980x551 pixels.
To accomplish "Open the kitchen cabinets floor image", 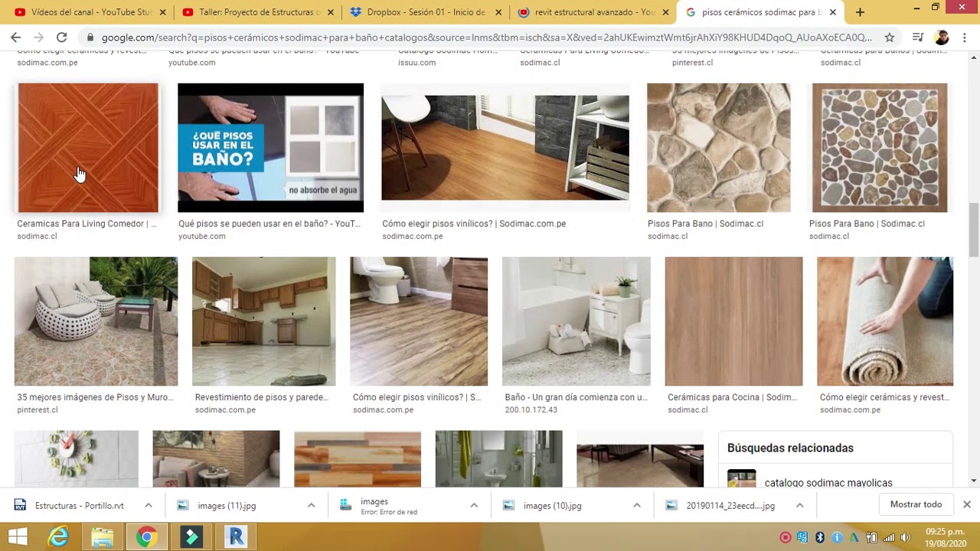I will click(x=263, y=321).
